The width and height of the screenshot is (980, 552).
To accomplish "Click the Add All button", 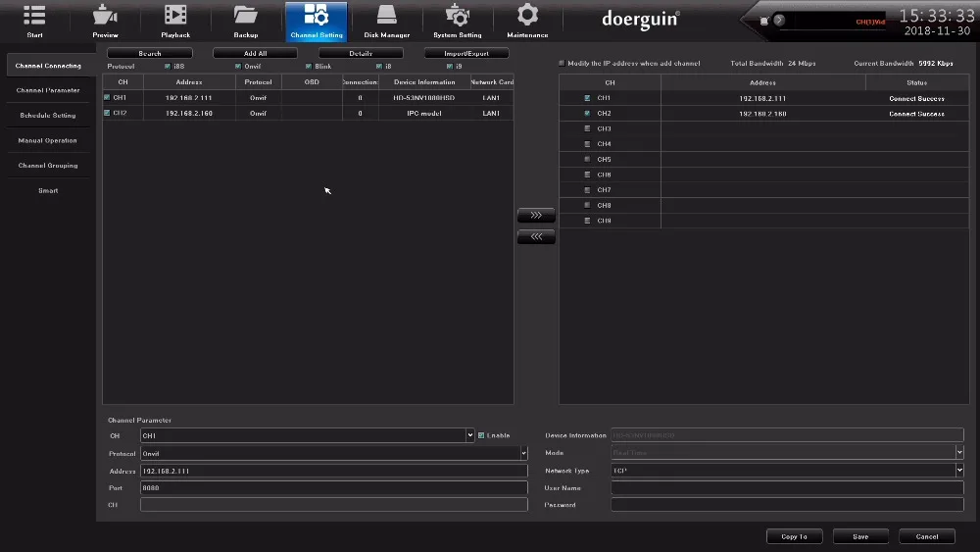I will (x=255, y=53).
